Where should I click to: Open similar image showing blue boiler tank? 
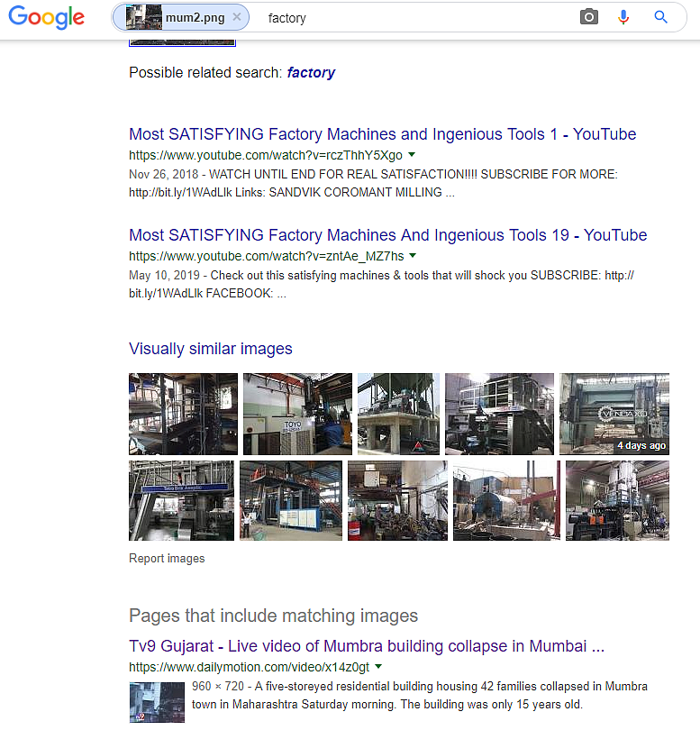tap(506, 500)
